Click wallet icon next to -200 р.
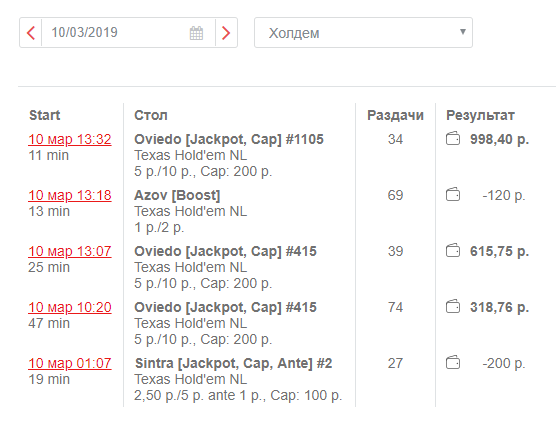 tap(453, 363)
